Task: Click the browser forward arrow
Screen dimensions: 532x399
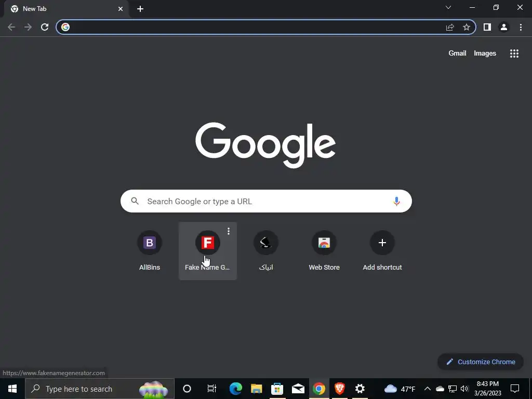Action: pos(28,27)
